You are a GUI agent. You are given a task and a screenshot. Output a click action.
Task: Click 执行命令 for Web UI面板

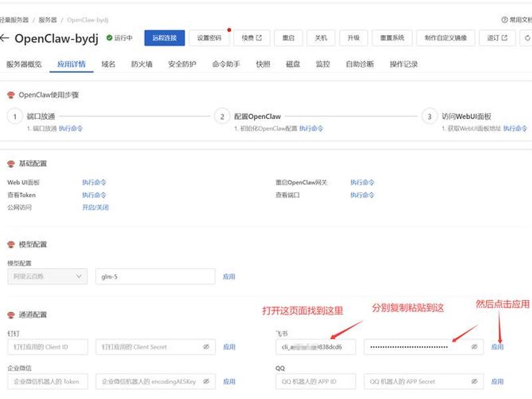pyautogui.click(x=94, y=182)
